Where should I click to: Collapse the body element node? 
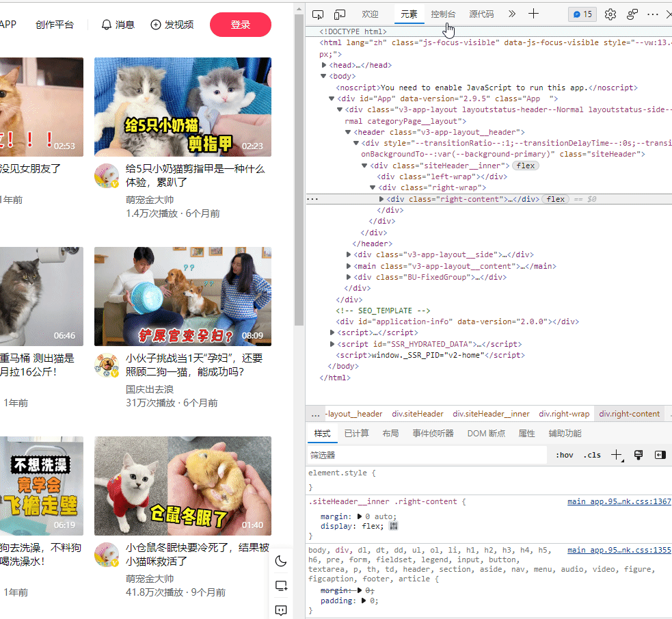tap(323, 77)
